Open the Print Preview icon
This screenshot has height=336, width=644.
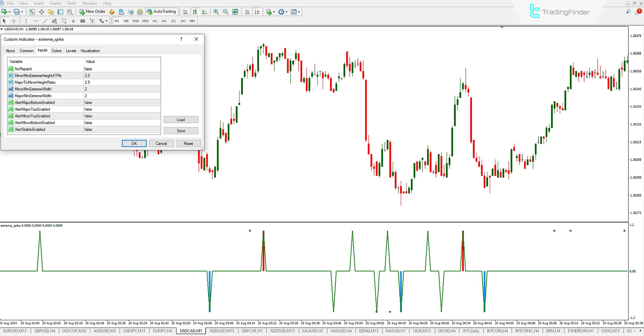(x=70, y=11)
